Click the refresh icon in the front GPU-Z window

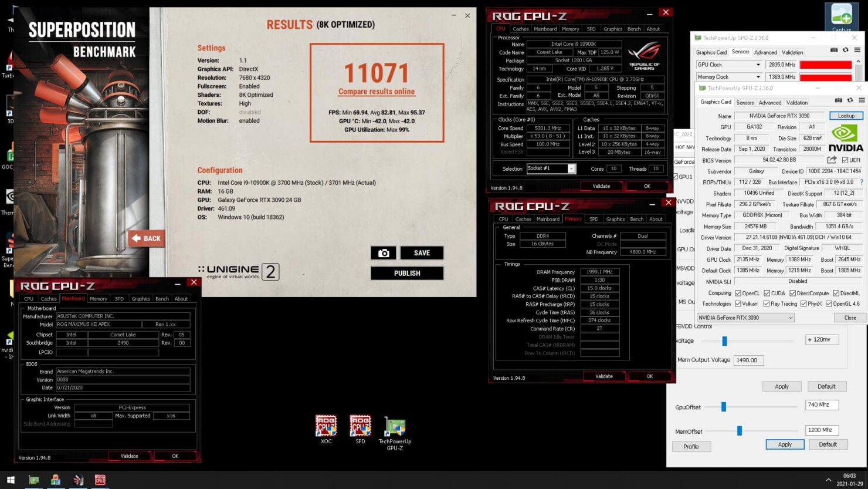[850, 100]
